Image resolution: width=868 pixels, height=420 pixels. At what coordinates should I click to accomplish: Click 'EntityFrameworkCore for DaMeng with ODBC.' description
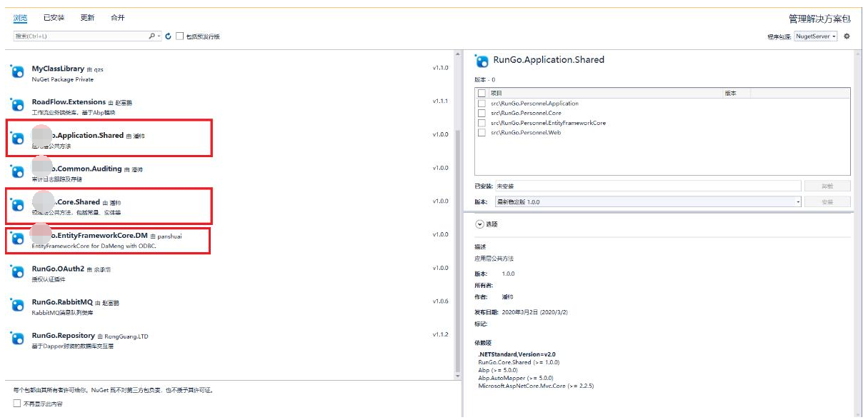tap(94, 246)
